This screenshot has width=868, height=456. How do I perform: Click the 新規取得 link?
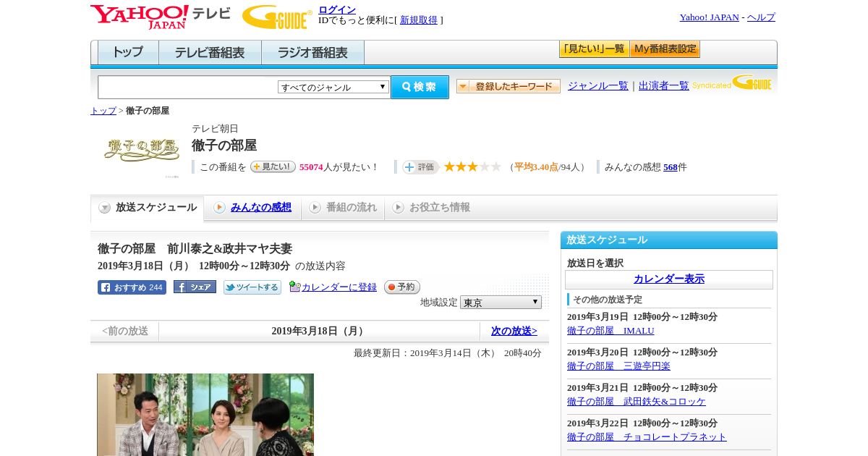click(x=419, y=20)
